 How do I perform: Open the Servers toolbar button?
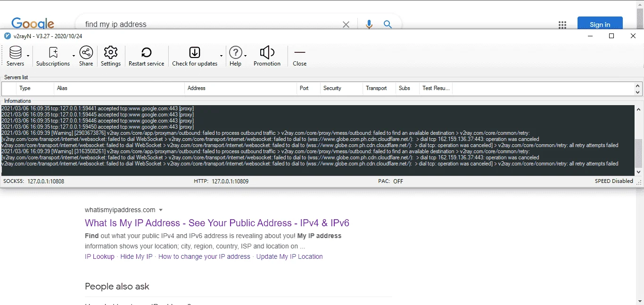[x=15, y=56]
